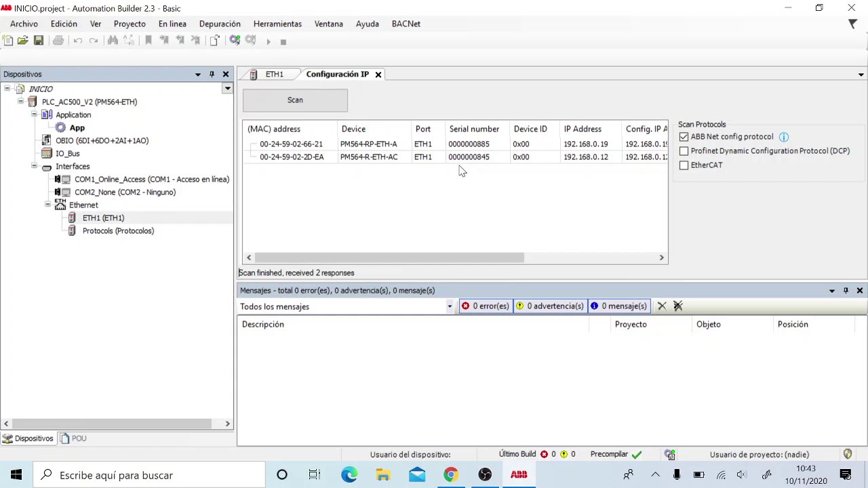Click the Find binoculars icon
868x488 pixels.
click(113, 41)
